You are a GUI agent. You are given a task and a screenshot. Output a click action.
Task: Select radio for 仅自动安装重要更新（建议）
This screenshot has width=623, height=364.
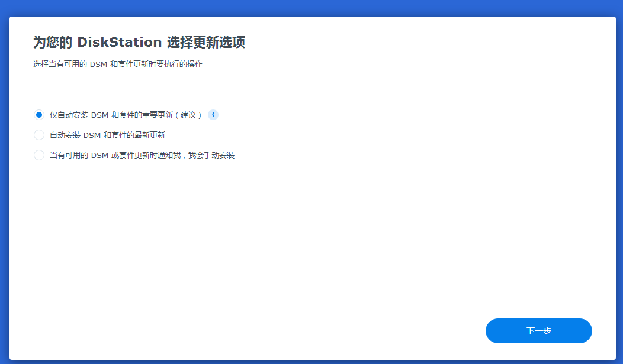(39, 115)
